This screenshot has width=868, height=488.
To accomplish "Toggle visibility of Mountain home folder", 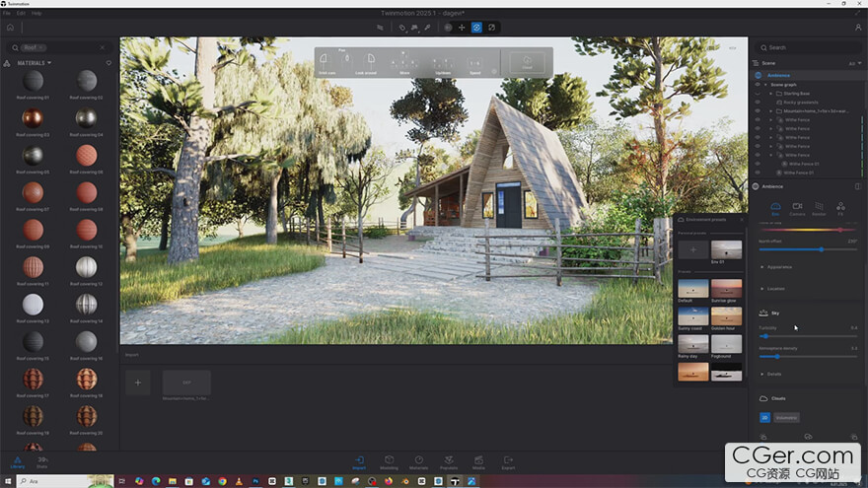I will click(x=758, y=111).
